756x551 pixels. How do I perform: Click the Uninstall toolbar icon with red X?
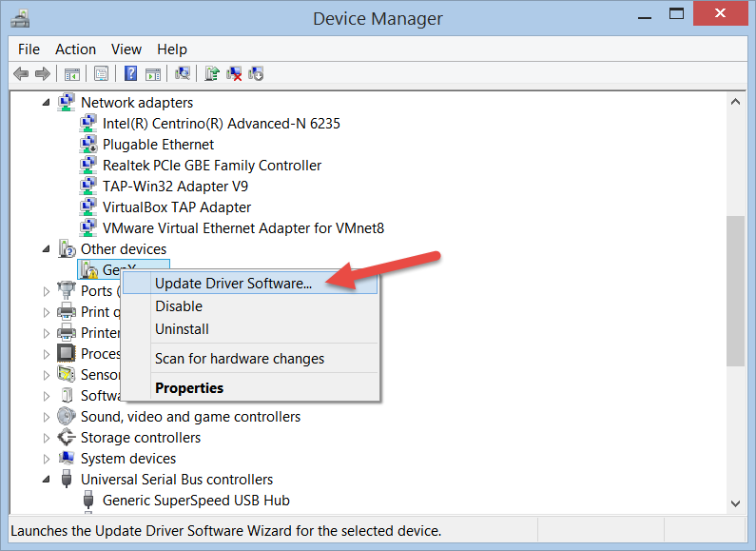tap(234, 73)
